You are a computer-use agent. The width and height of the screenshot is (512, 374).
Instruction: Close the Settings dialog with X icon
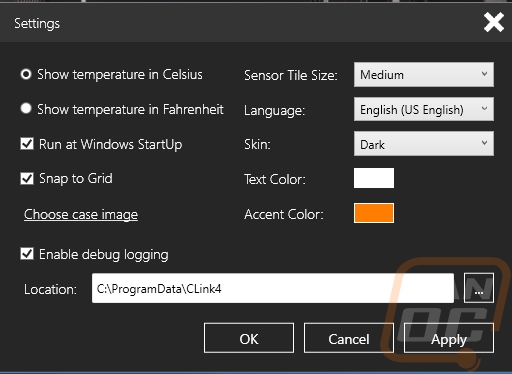coord(494,23)
